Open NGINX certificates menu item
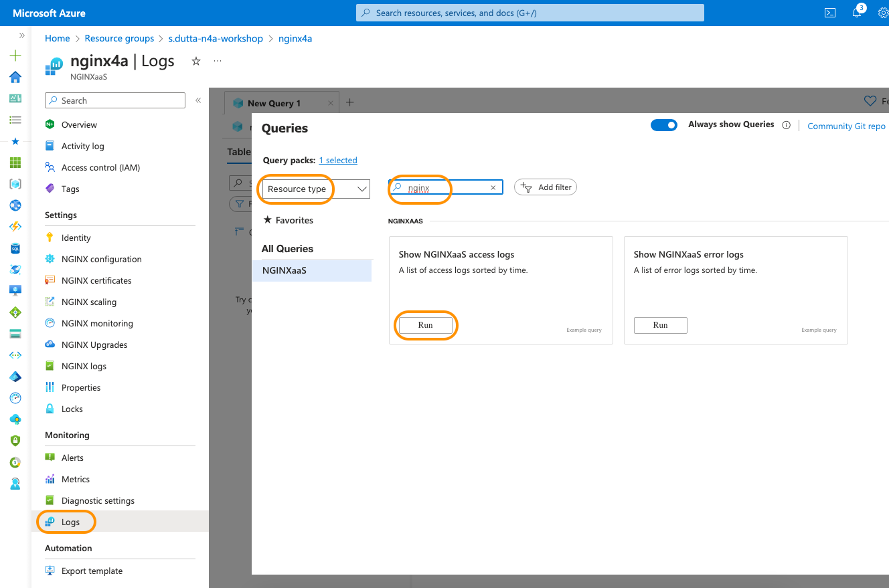Viewport: 889px width, 588px height. 96,280
